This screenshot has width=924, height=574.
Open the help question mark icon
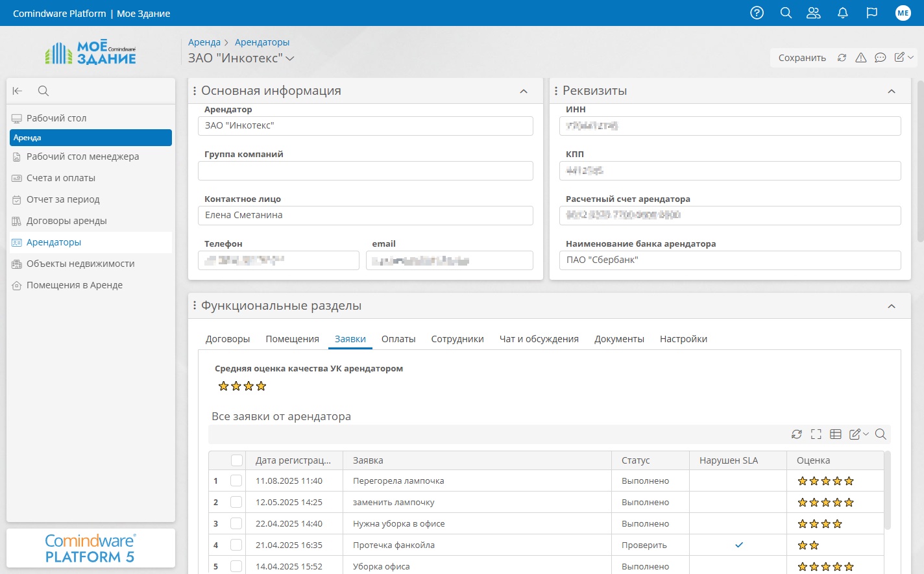[x=757, y=13]
